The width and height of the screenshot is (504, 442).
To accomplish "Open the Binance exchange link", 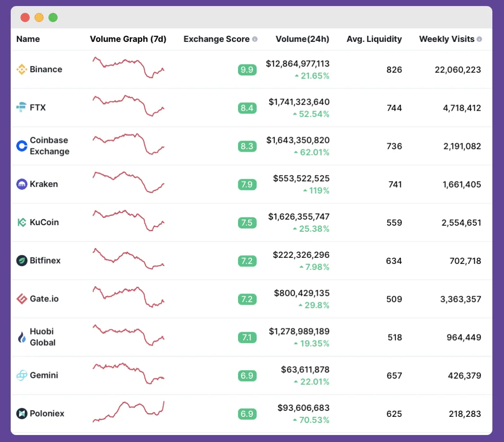I will 46,69.
